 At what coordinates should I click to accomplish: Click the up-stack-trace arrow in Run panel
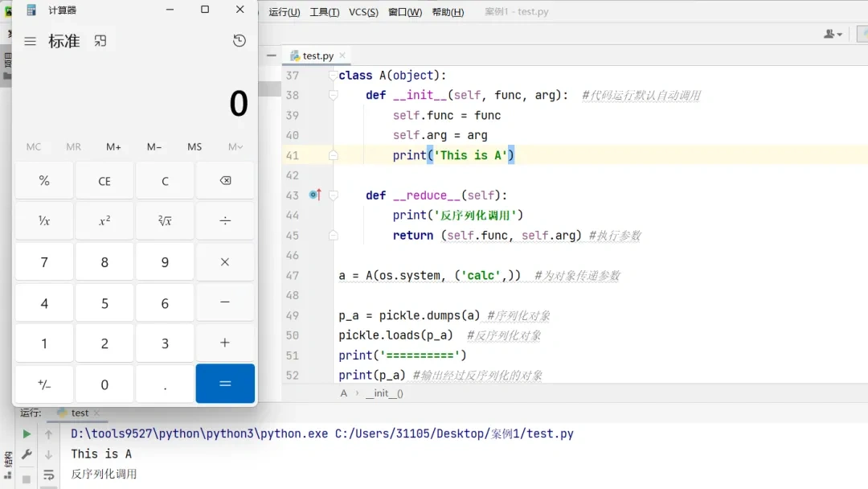coord(49,434)
